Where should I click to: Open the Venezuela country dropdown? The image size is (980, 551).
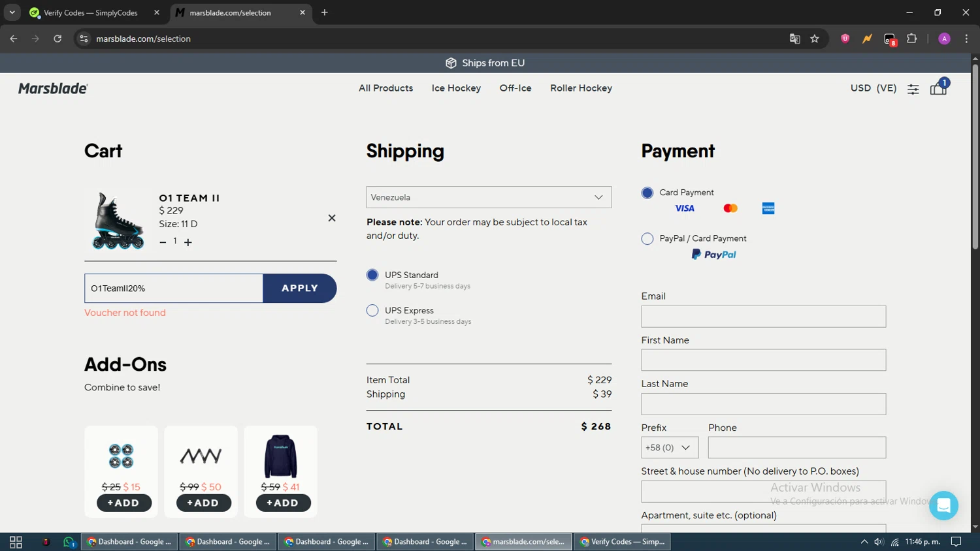click(489, 197)
